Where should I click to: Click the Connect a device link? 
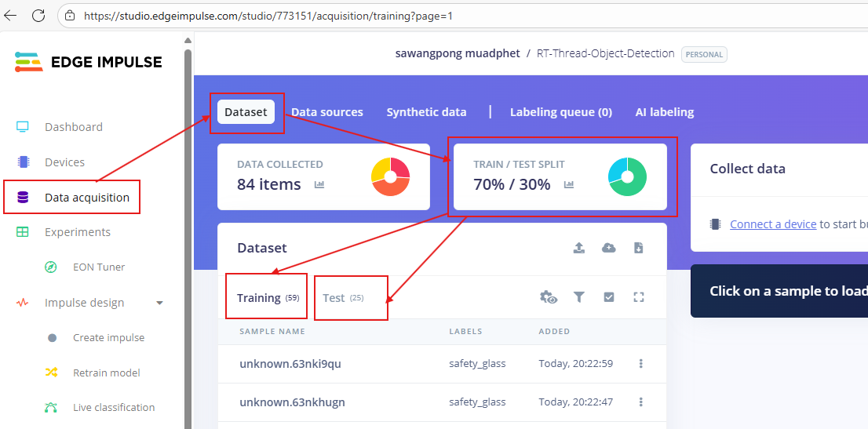tap(772, 224)
